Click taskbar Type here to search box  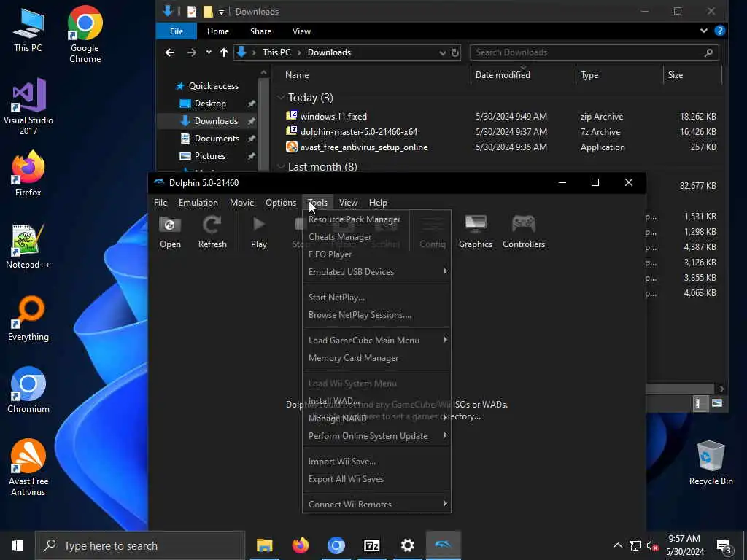140,545
